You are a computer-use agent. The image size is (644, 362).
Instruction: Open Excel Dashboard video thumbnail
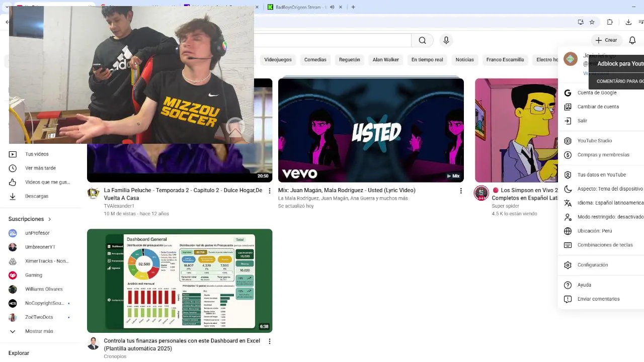[180, 281]
